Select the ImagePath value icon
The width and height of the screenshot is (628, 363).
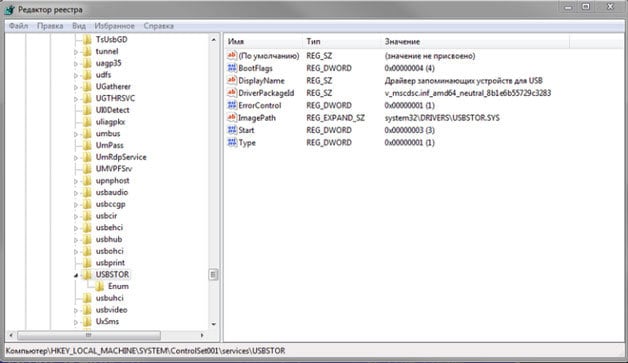232,117
